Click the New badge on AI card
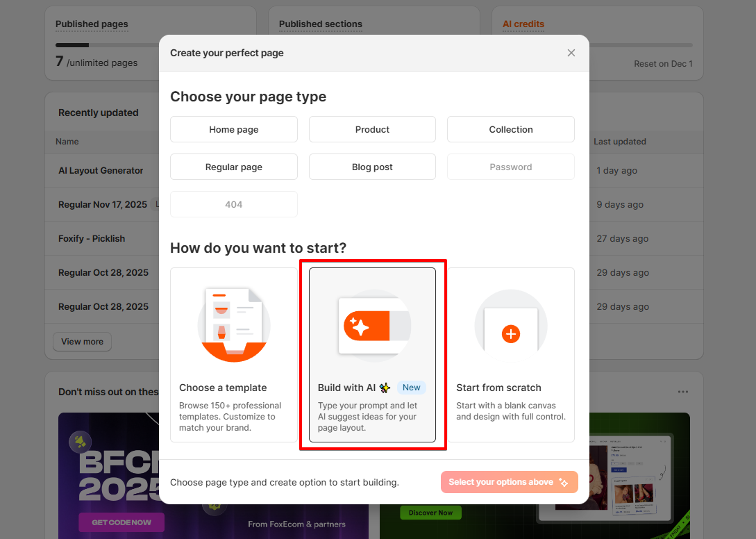Viewport: 756px width, 539px height. 411,388
